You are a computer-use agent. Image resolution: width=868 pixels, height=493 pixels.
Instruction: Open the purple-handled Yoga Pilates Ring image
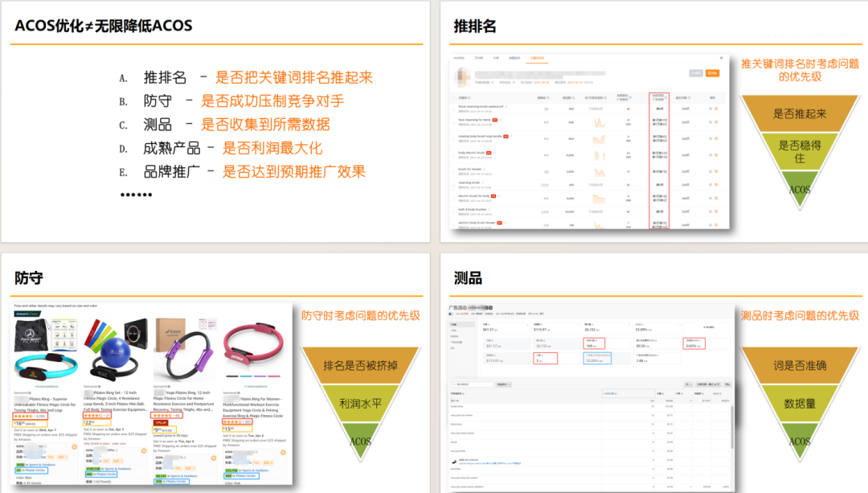point(184,350)
